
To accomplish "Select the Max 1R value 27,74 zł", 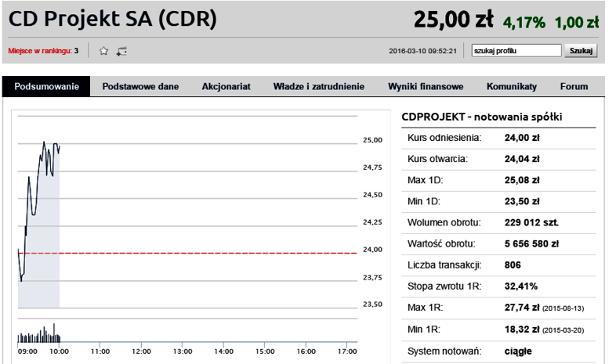I will 522,308.
